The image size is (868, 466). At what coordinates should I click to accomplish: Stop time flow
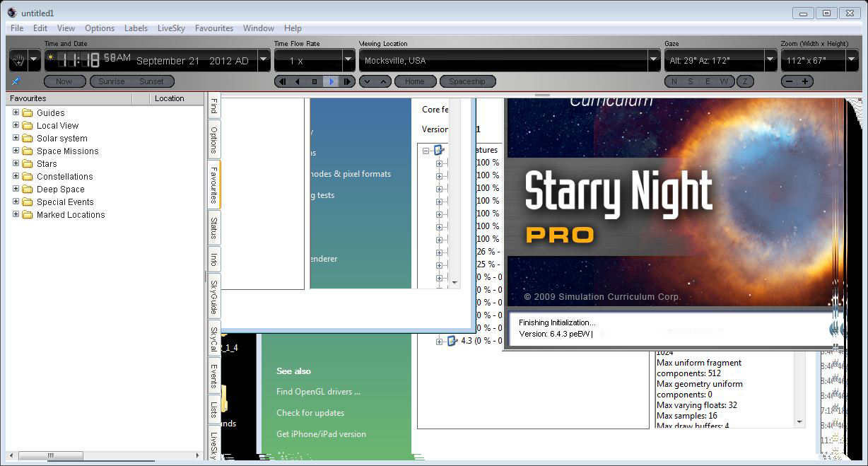315,81
